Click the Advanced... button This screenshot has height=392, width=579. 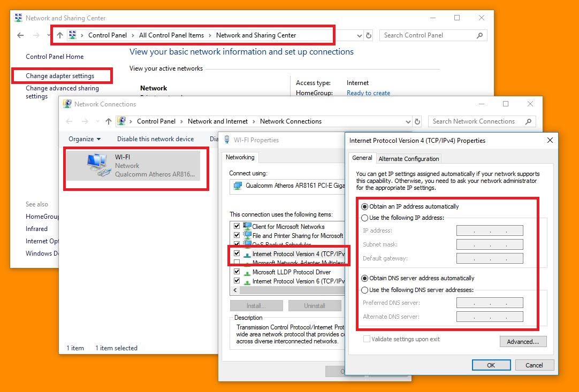(x=523, y=342)
